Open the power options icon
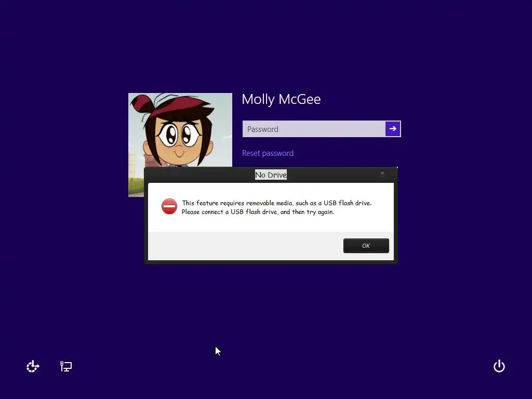The image size is (532, 399). [x=499, y=366]
